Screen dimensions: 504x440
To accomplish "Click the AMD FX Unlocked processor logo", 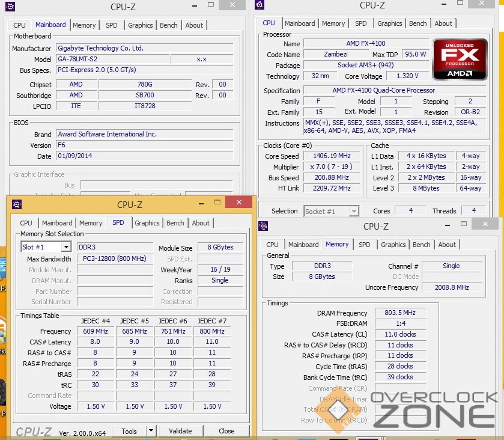I will (x=460, y=60).
